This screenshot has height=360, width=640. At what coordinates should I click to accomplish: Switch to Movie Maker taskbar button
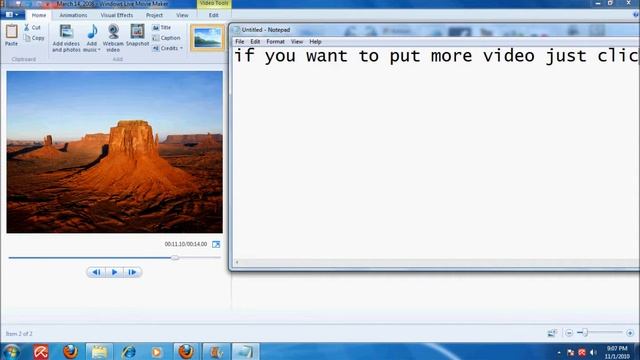[217, 351]
